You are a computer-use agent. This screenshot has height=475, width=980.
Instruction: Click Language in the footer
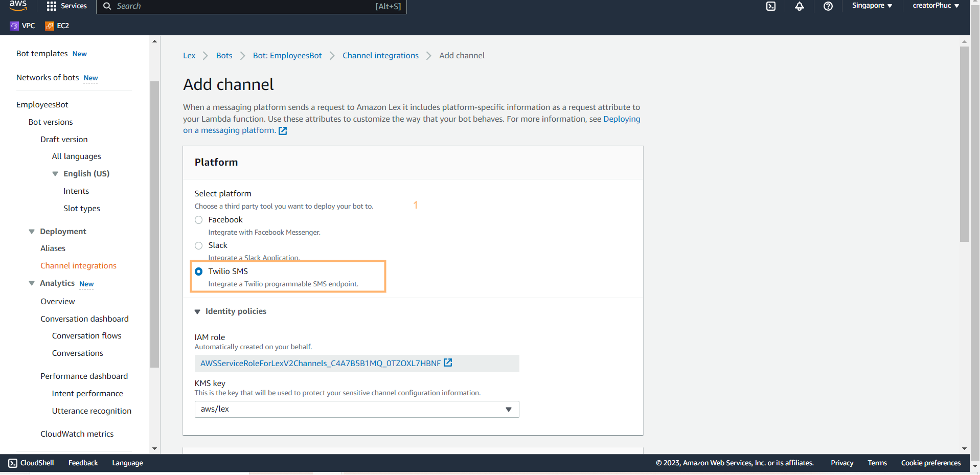127,463
